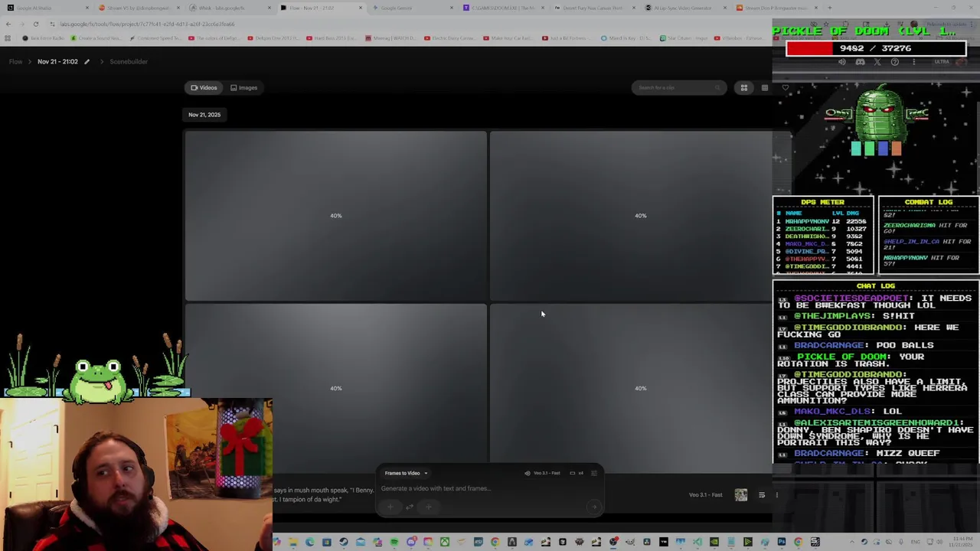
Task: Submit the prompt with arrow button
Action: coord(593,506)
